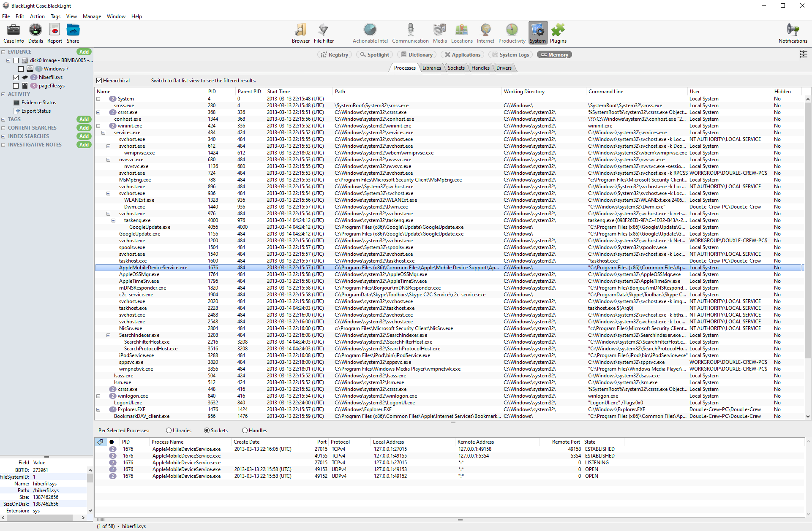Image resolution: width=812 pixels, height=531 pixels.
Task: Click the hiberfil.sys memory file icon
Action: (25, 77)
